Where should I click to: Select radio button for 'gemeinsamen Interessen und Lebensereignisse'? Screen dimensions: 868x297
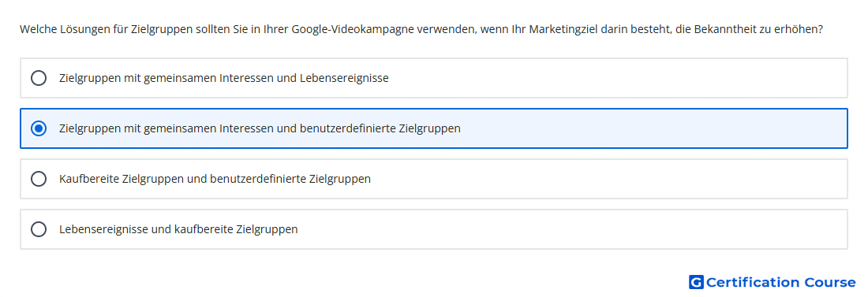[x=39, y=78]
